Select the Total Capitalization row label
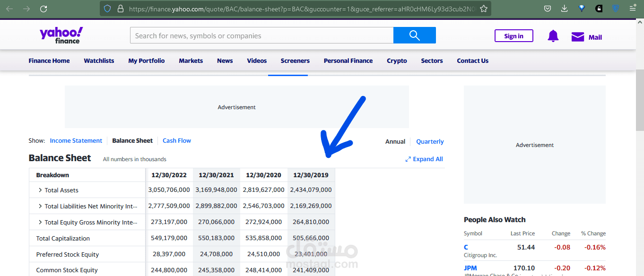Image resolution: width=644 pixels, height=276 pixels. (x=63, y=238)
